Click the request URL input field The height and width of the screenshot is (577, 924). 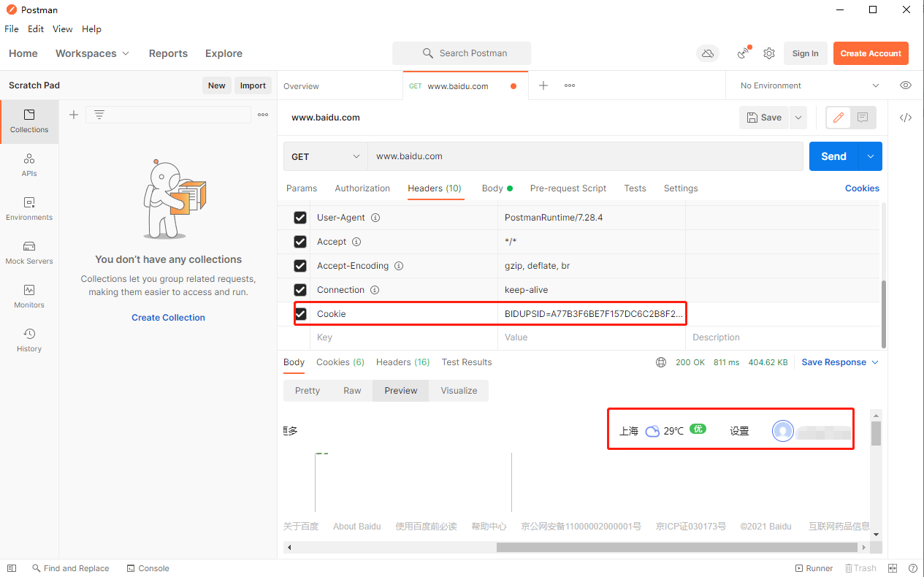(x=584, y=156)
